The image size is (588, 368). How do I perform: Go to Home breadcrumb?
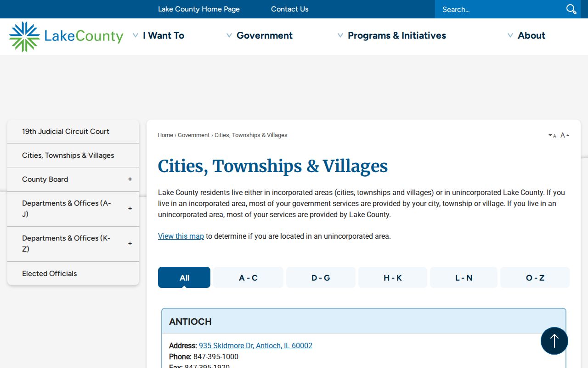tap(165, 135)
